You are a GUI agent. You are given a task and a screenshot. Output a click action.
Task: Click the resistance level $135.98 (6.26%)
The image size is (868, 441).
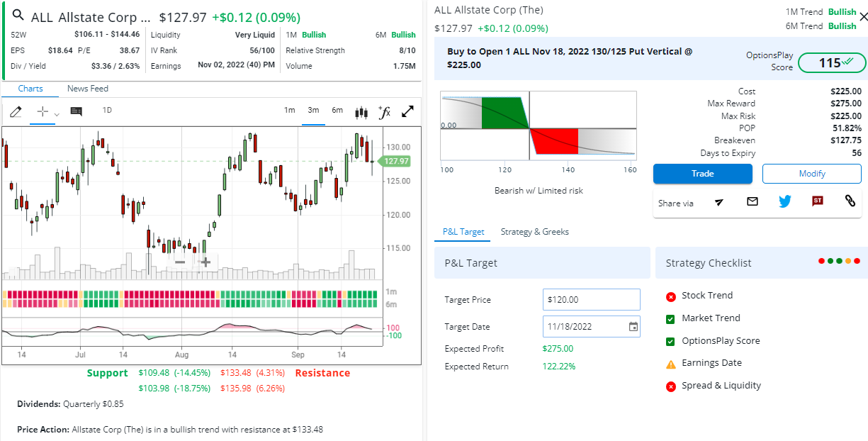tap(253, 388)
